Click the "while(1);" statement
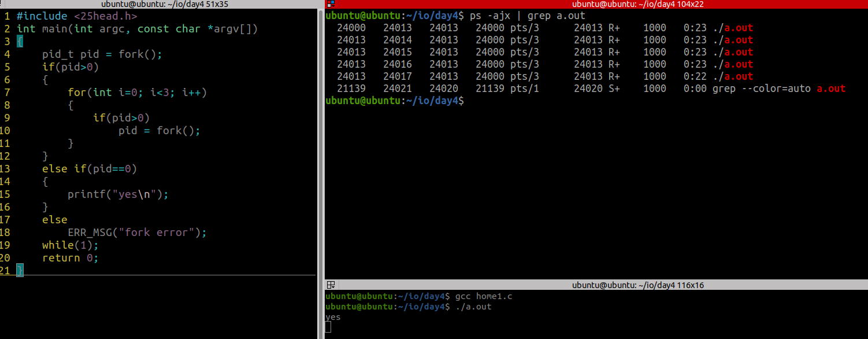Screen dimensions: 868x339 click(x=71, y=245)
